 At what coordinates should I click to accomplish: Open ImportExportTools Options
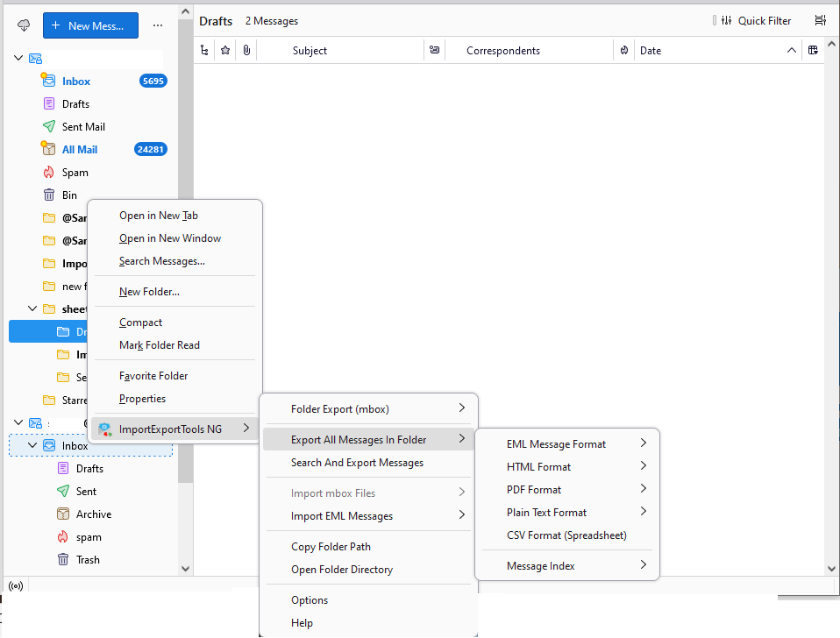(x=368, y=600)
